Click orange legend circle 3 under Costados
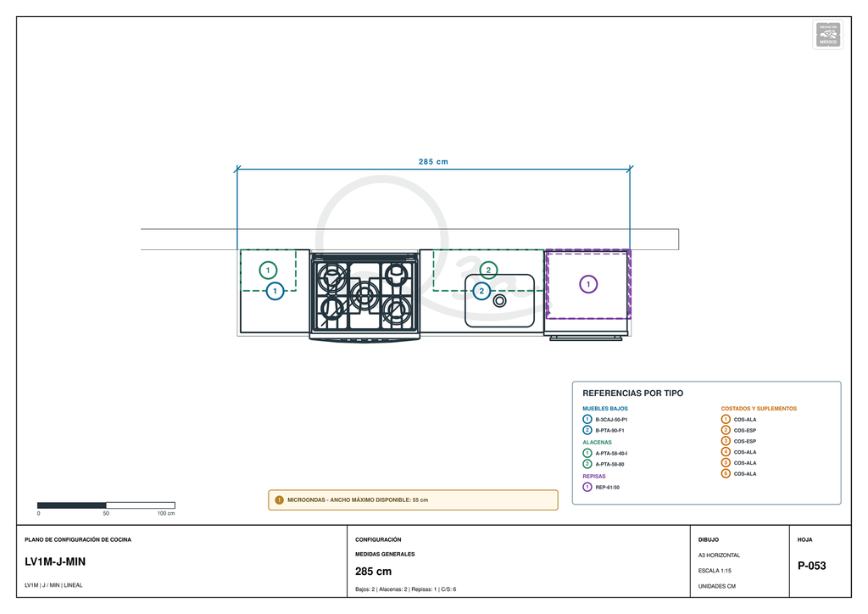The height and width of the screenshot is (614, 868). pos(726,441)
